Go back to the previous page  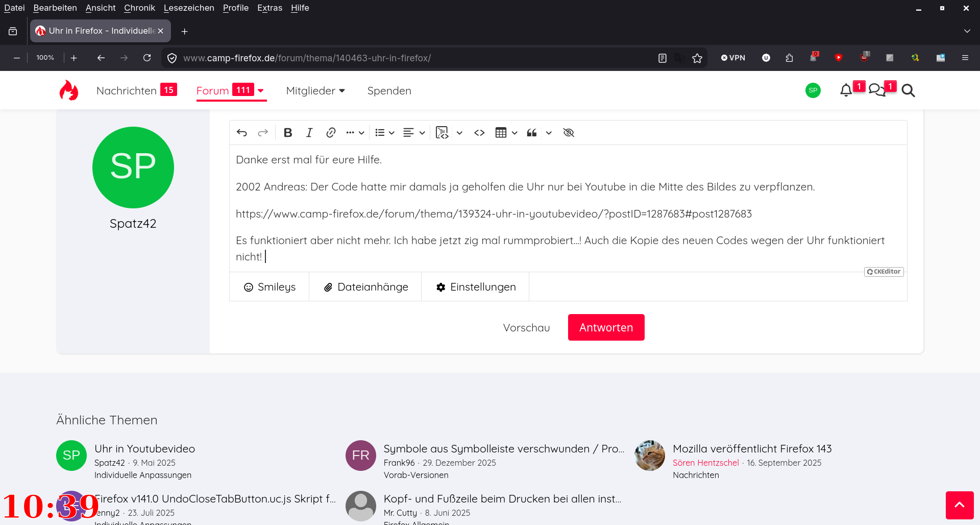(101, 58)
